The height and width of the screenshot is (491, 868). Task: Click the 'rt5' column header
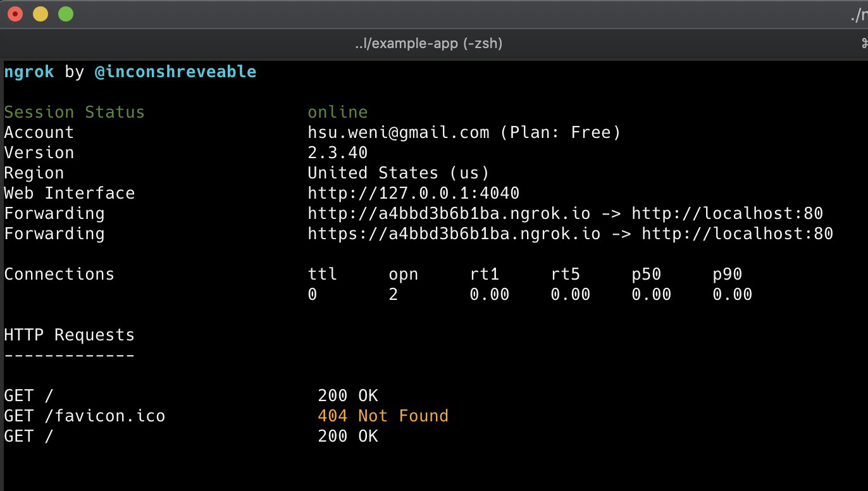pos(566,274)
